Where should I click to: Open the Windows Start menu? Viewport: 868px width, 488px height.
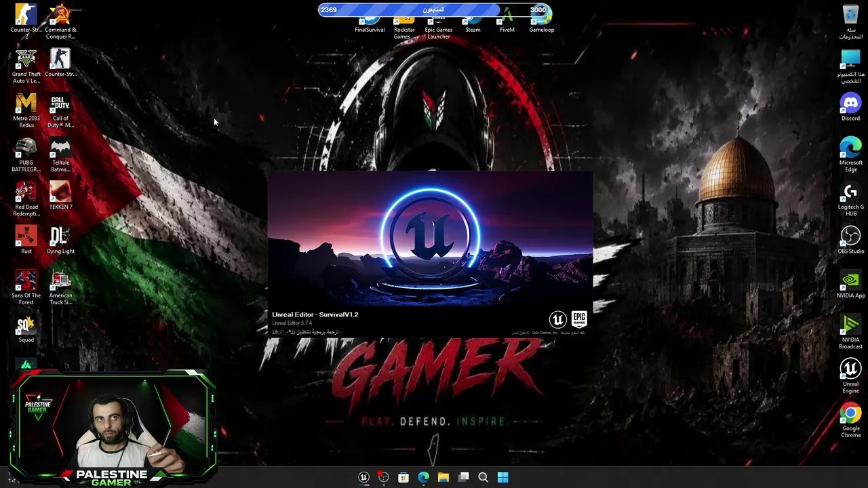click(x=502, y=477)
